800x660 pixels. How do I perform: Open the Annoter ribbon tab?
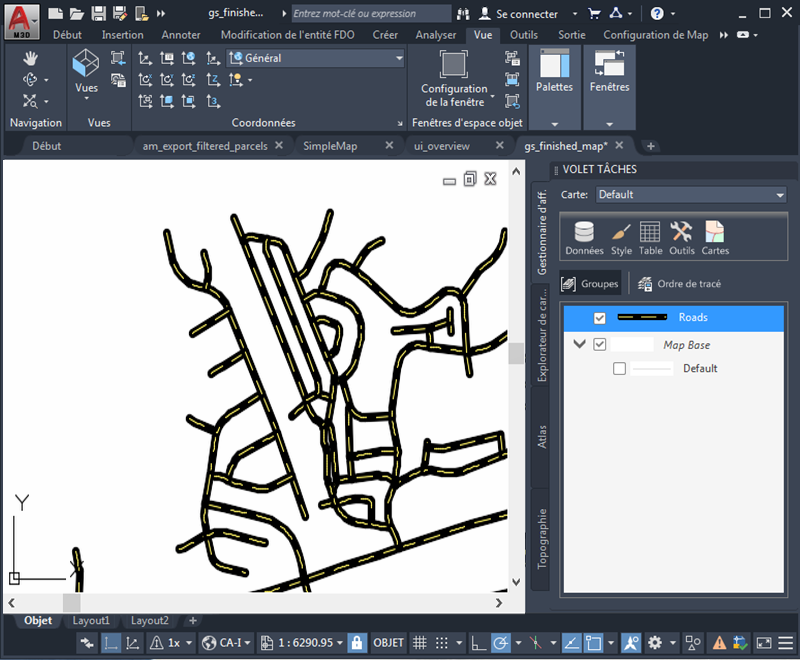[181, 35]
